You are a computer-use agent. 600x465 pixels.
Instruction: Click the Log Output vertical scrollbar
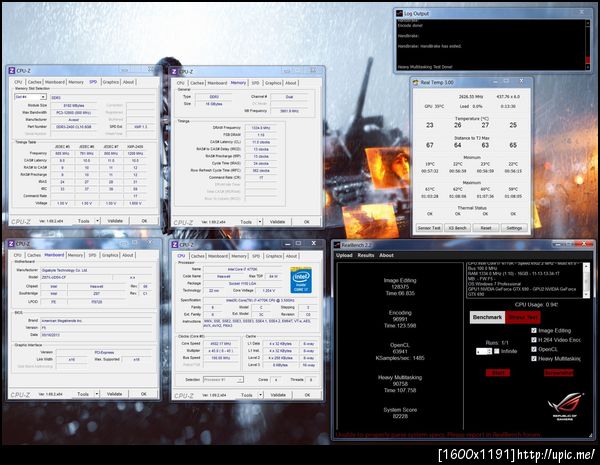(x=587, y=44)
